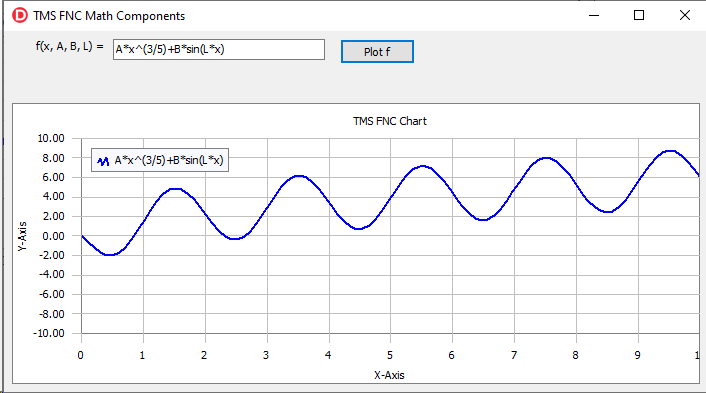The height and width of the screenshot is (393, 706).
Task: Click the blue series icon in chart legend
Action: (x=103, y=161)
